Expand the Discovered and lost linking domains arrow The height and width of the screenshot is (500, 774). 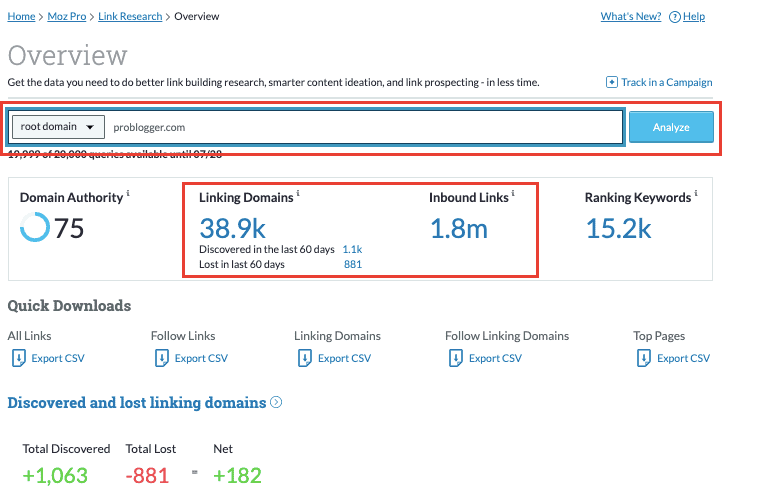click(x=276, y=403)
